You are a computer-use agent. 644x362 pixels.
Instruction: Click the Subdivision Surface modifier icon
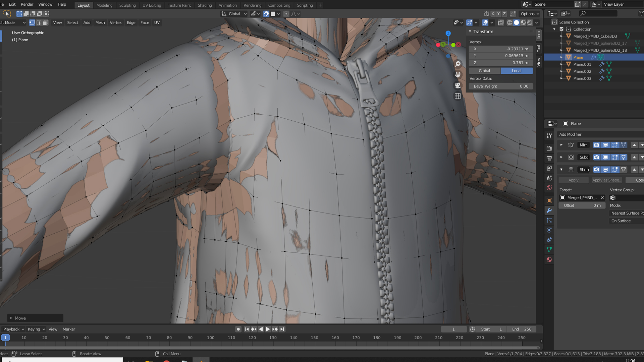(x=571, y=157)
